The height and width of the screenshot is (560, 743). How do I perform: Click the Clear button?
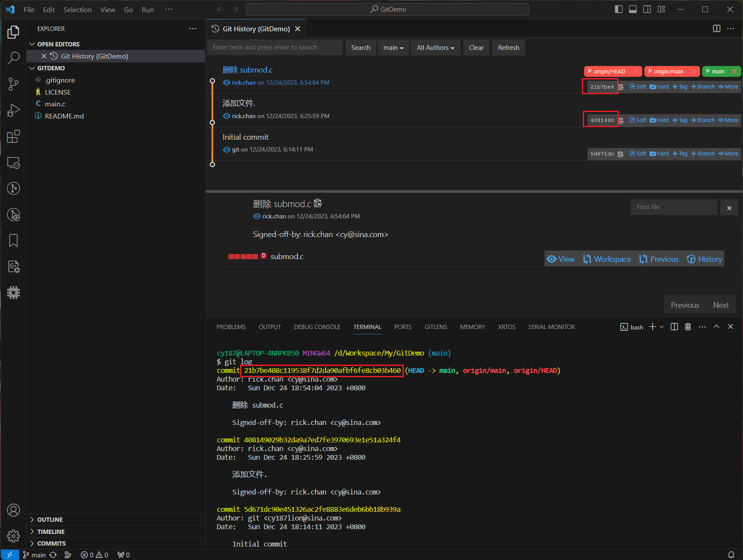click(476, 48)
